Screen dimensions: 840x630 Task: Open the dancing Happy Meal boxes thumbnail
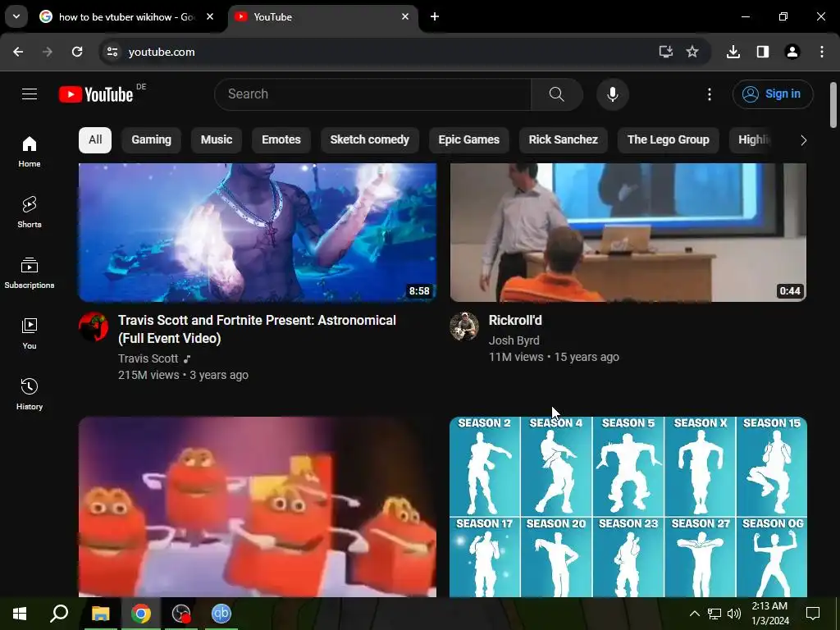coord(257,507)
